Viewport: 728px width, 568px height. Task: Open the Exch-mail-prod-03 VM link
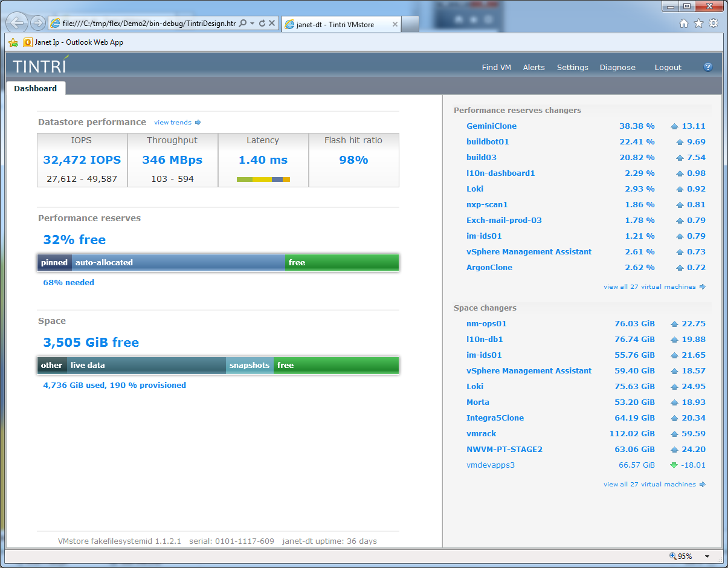(x=504, y=221)
